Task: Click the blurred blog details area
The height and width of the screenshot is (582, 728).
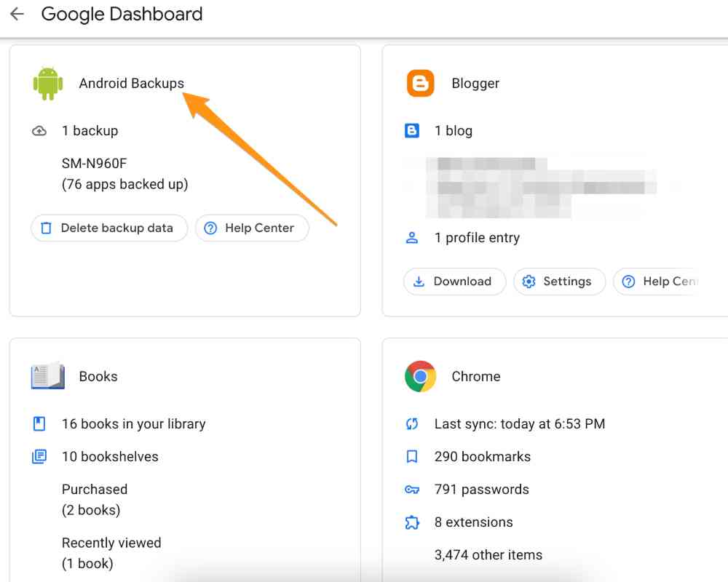Action: coord(541,188)
